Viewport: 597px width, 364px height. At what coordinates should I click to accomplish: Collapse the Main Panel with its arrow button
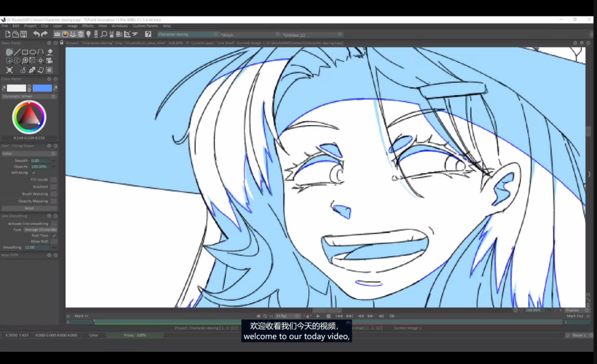click(x=49, y=43)
